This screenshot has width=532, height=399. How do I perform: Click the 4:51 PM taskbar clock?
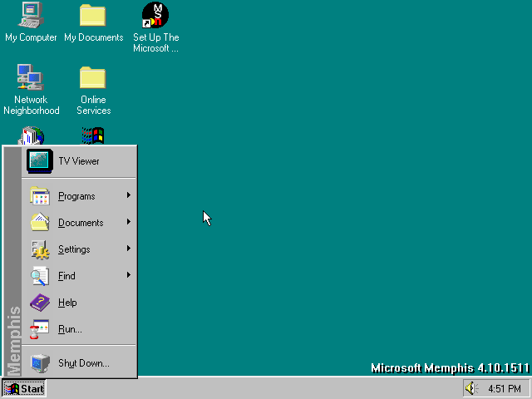point(505,389)
